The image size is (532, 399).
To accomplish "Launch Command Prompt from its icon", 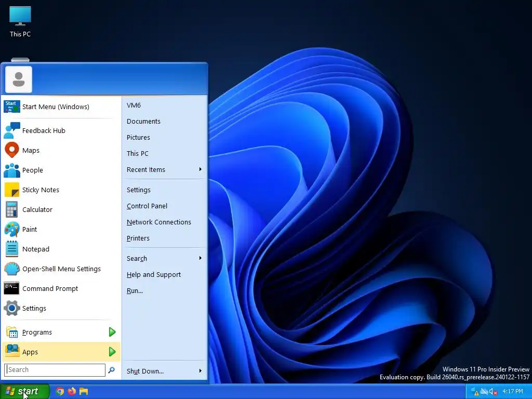I will pyautogui.click(x=12, y=288).
